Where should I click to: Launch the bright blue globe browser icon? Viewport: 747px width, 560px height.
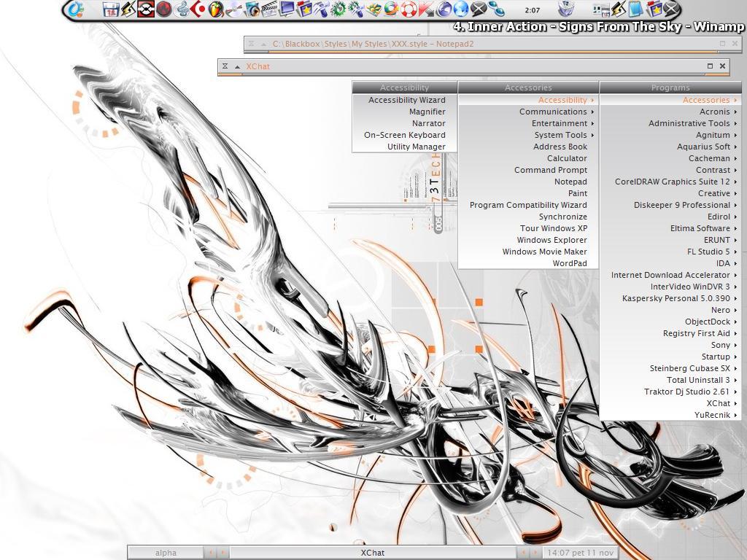tap(461, 9)
